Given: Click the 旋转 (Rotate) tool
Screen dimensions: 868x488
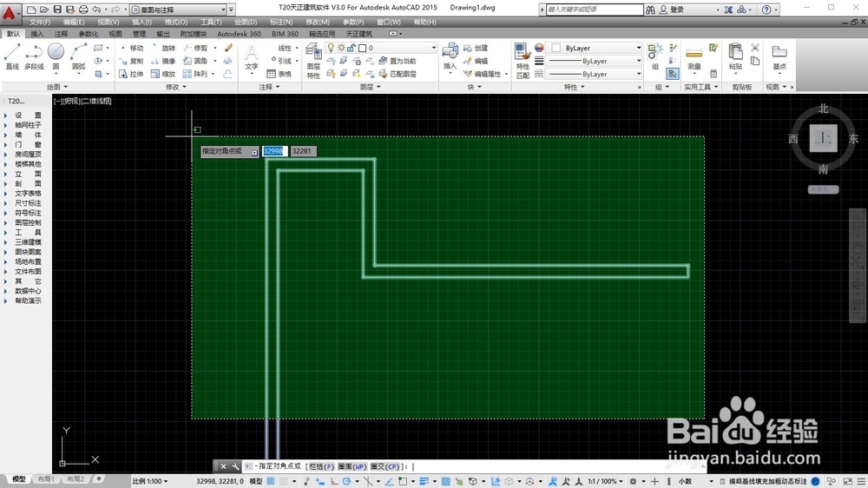Looking at the screenshot, I should click(164, 48).
